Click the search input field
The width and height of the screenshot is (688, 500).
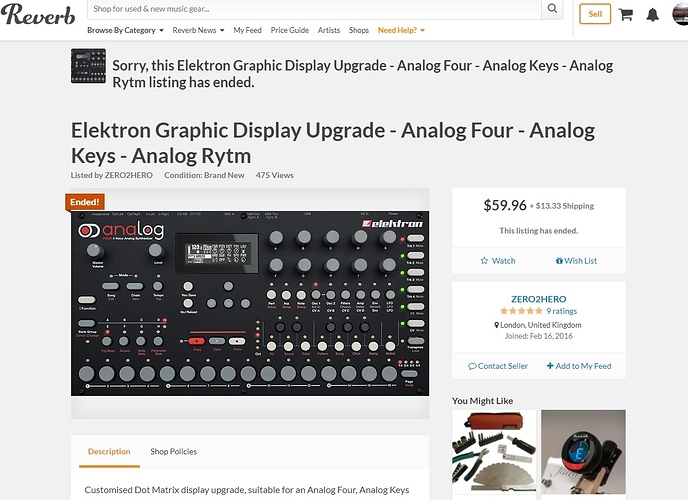point(315,10)
